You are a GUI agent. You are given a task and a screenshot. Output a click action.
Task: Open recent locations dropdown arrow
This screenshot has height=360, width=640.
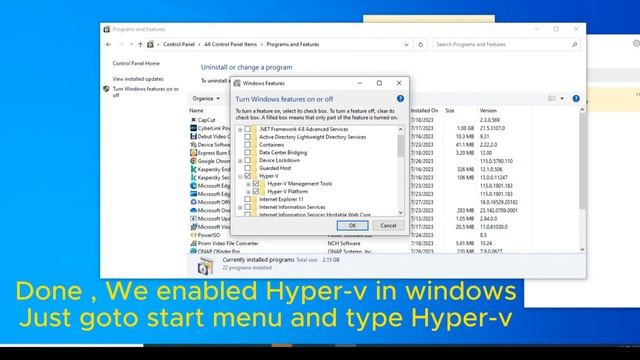point(131,44)
